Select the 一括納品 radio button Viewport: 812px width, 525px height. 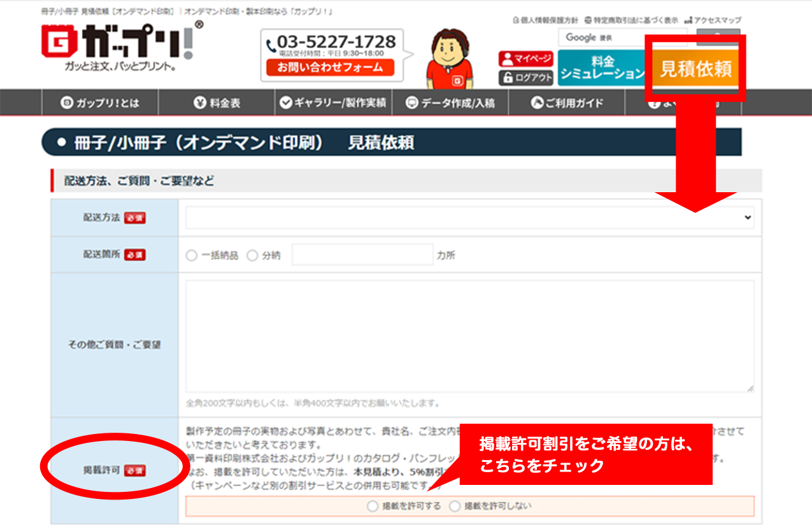click(191, 255)
